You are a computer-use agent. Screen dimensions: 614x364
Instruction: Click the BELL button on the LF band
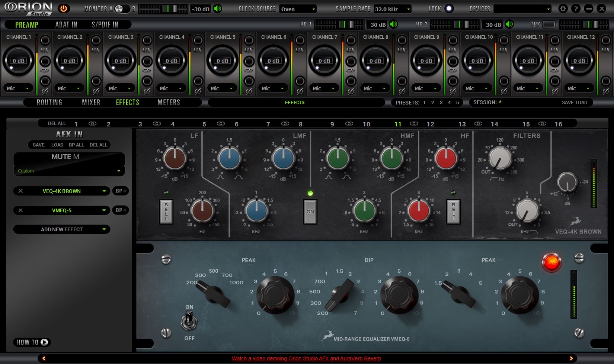pos(166,211)
